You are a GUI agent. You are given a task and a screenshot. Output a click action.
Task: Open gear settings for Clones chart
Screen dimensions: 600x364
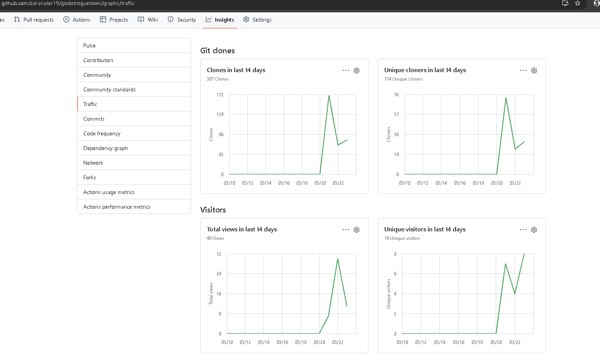(357, 71)
